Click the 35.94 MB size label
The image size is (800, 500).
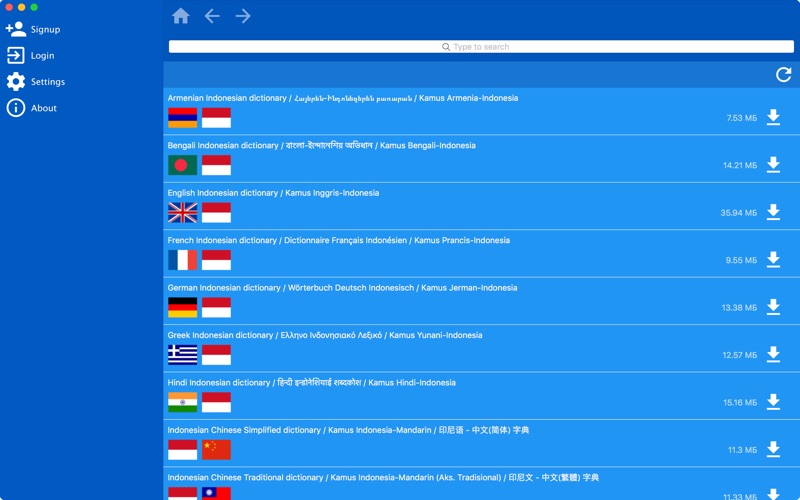click(739, 213)
